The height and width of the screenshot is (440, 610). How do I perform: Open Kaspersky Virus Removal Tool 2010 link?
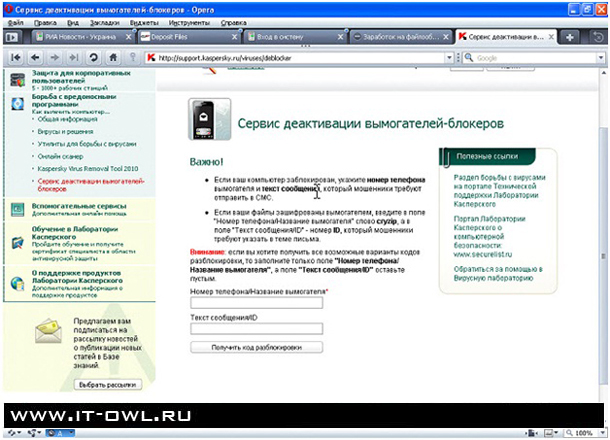pos(88,168)
